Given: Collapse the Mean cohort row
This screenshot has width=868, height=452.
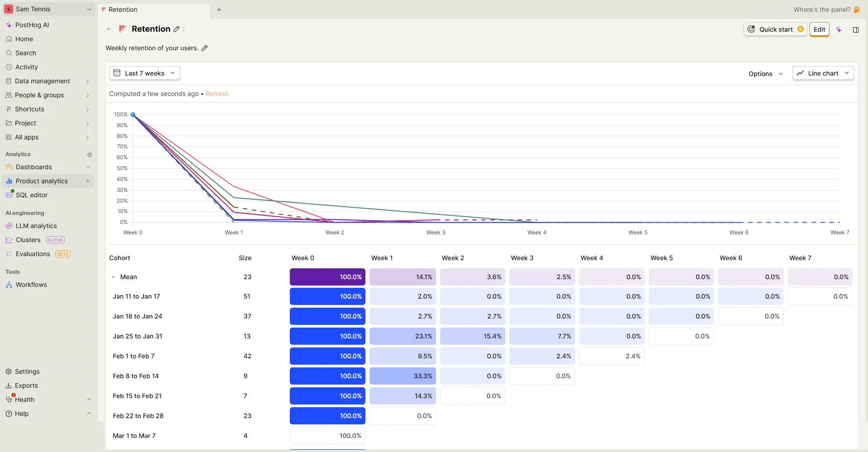Looking at the screenshot, I should coord(113,277).
